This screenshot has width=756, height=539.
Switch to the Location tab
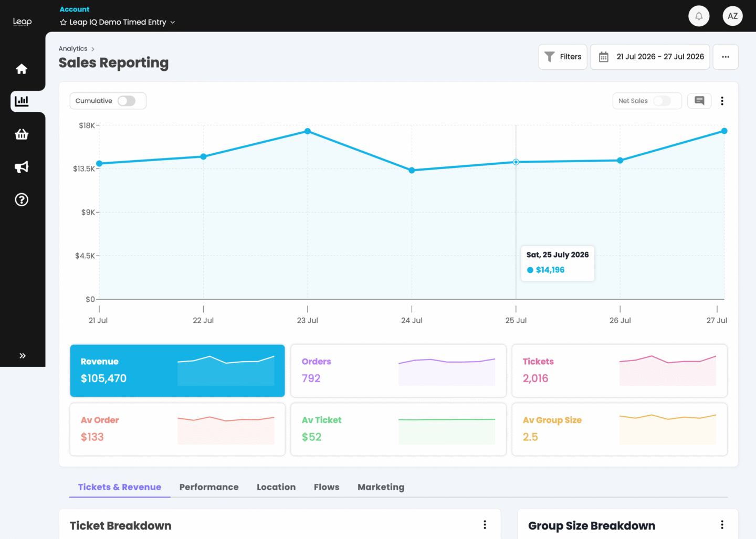(276, 487)
